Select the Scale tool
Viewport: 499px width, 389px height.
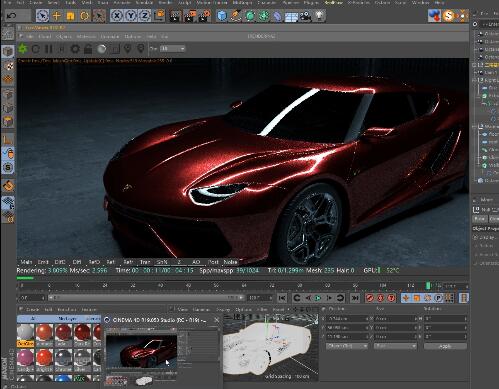tap(70, 16)
